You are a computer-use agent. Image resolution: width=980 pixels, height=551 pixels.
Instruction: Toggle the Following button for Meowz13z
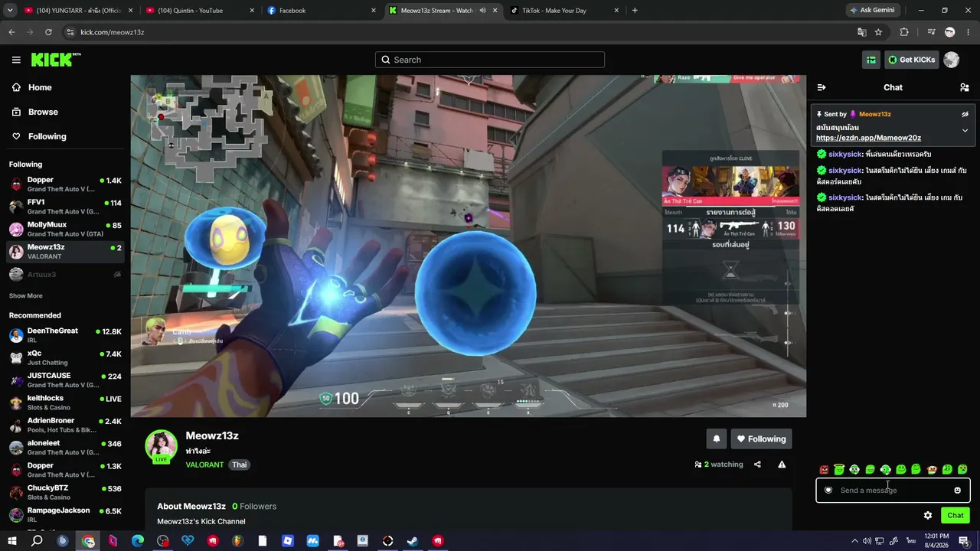761,439
